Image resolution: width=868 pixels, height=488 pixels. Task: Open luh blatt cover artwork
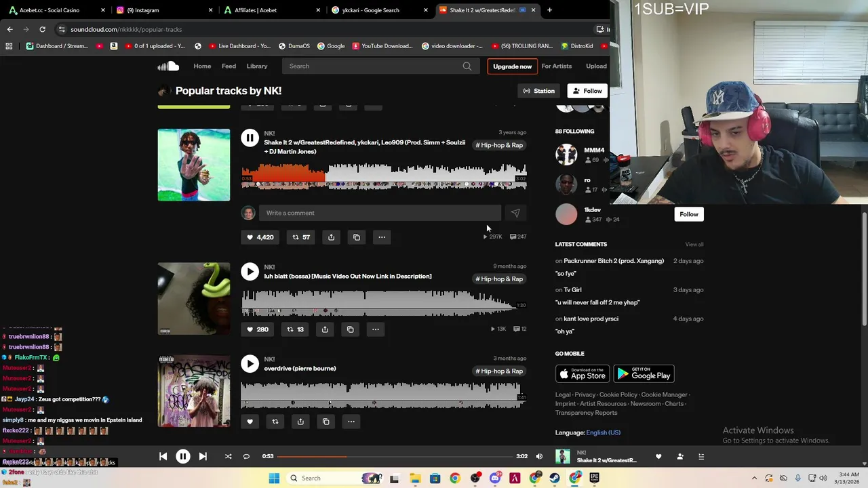click(x=194, y=298)
